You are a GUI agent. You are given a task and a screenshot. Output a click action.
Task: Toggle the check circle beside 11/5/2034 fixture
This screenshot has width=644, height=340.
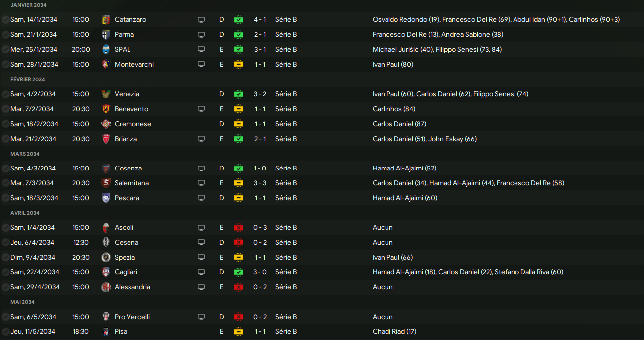tap(5, 332)
